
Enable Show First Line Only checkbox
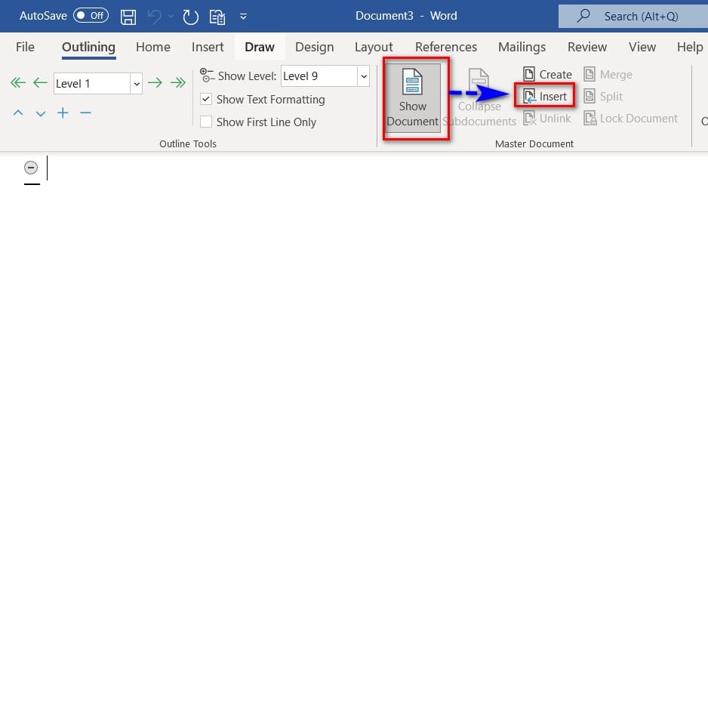pos(206,122)
